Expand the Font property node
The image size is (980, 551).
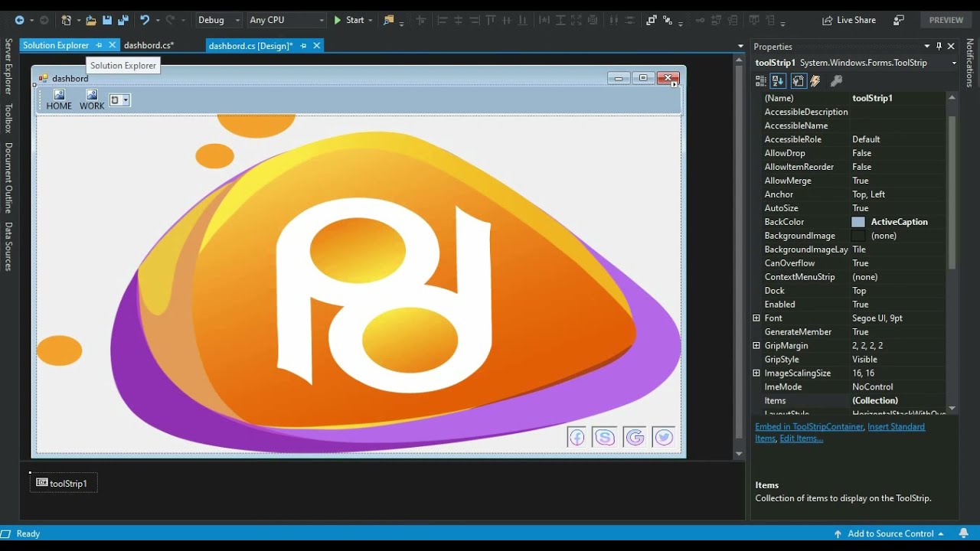coord(756,318)
